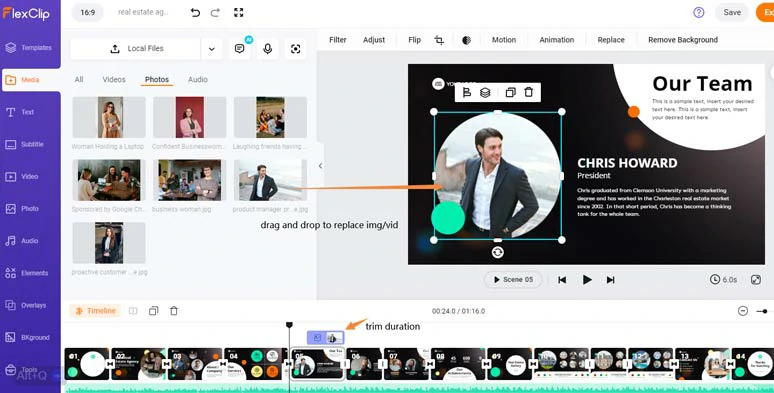Delete scene using timeline trash icon
Viewport: 774px width, 393px height.
coord(174,311)
